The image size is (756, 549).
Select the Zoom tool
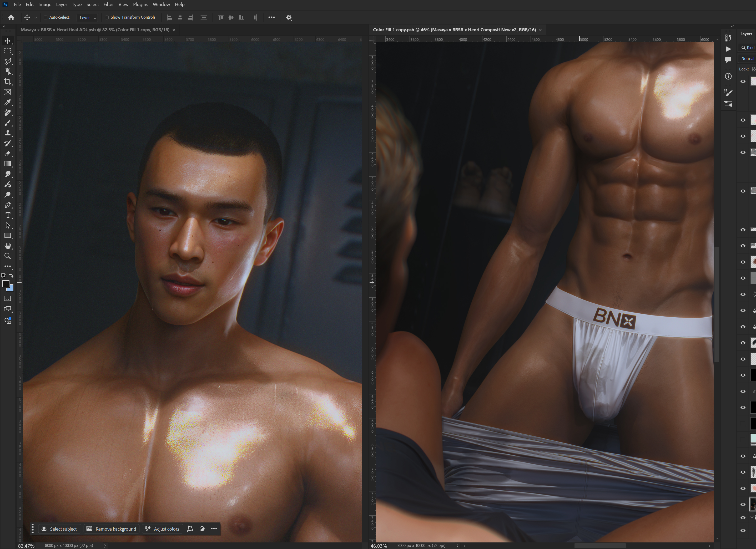7,256
